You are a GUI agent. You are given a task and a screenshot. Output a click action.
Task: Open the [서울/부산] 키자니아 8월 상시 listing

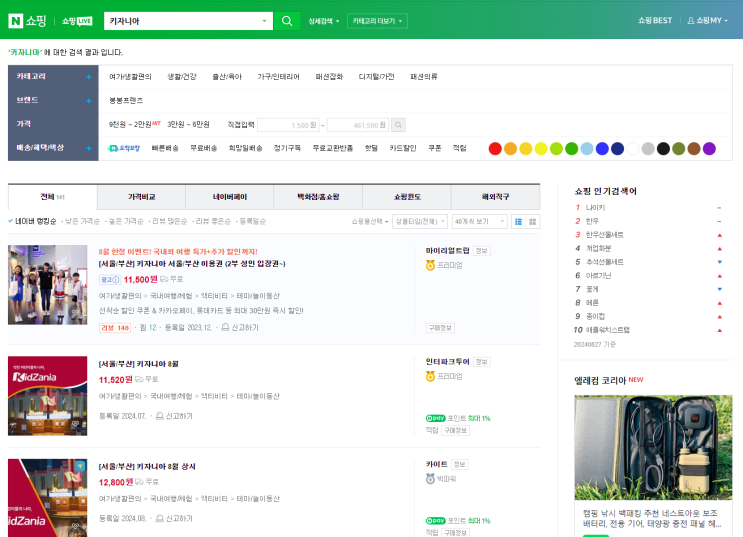point(147,466)
